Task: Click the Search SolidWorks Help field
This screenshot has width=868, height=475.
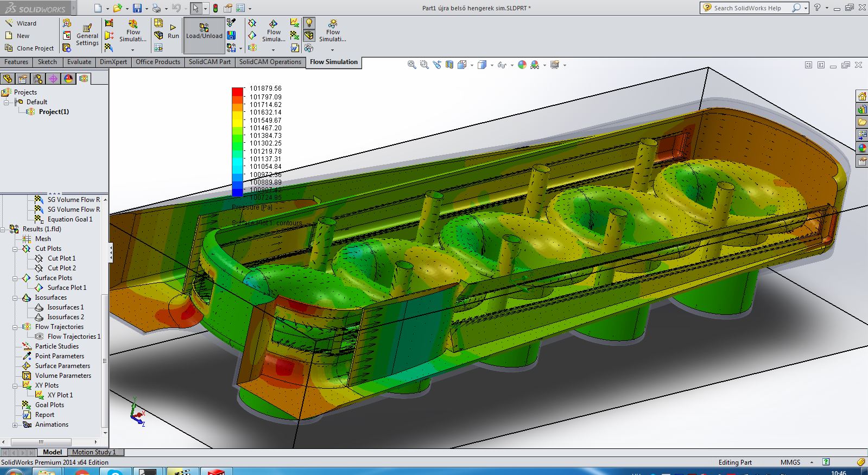Action: [747, 8]
